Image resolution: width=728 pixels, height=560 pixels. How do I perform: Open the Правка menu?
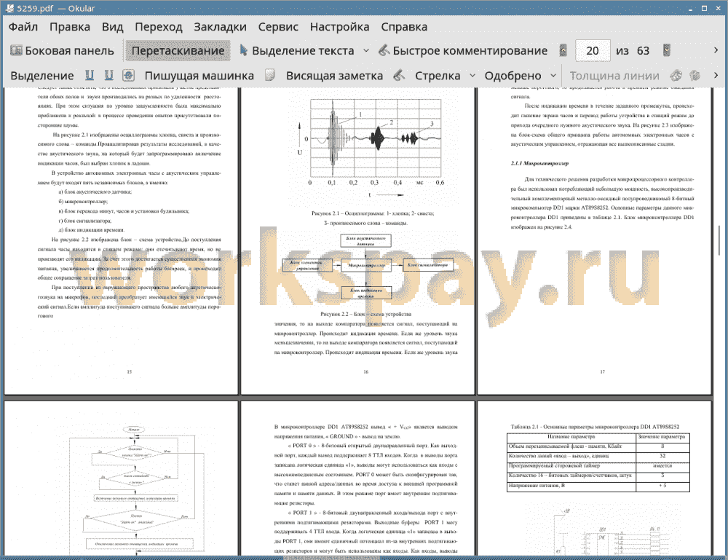coord(70,27)
